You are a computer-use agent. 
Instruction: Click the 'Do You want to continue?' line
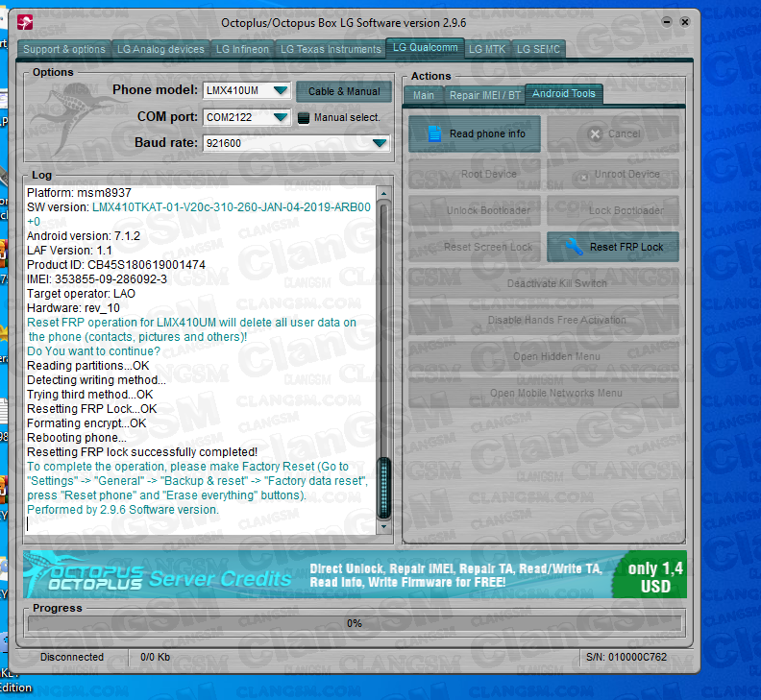[93, 351]
